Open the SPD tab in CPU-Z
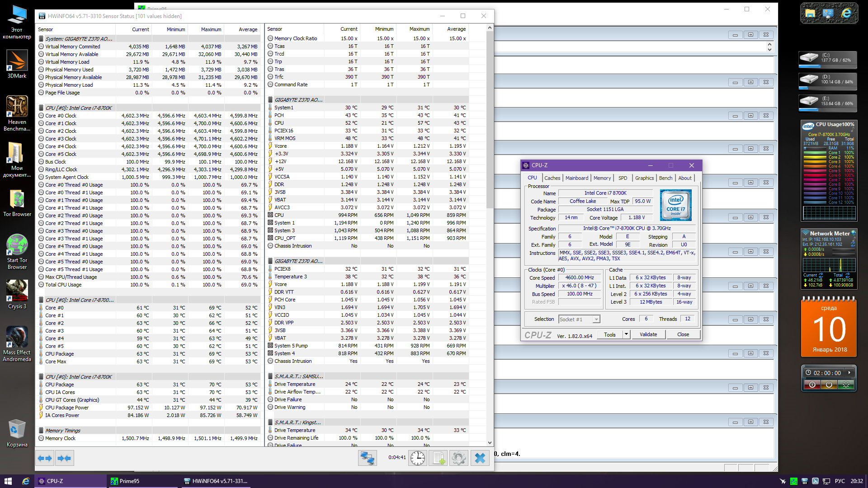 [x=623, y=178]
